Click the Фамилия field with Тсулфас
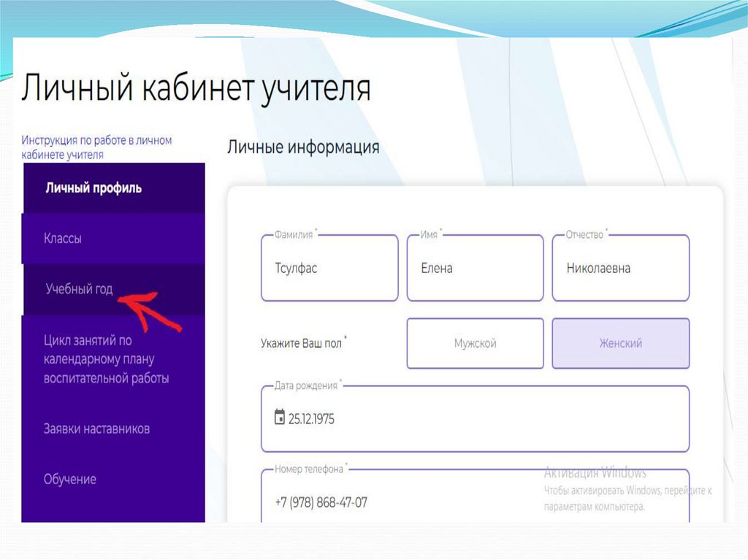 click(329, 268)
